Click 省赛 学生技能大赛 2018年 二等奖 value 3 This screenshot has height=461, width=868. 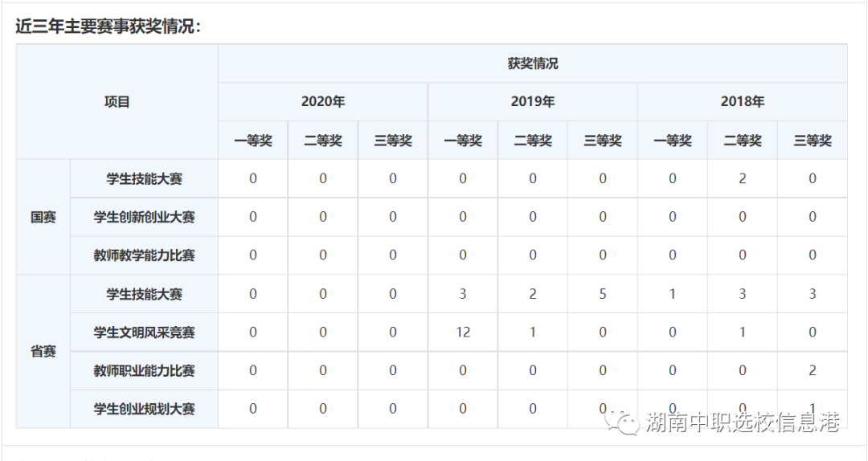click(x=743, y=294)
